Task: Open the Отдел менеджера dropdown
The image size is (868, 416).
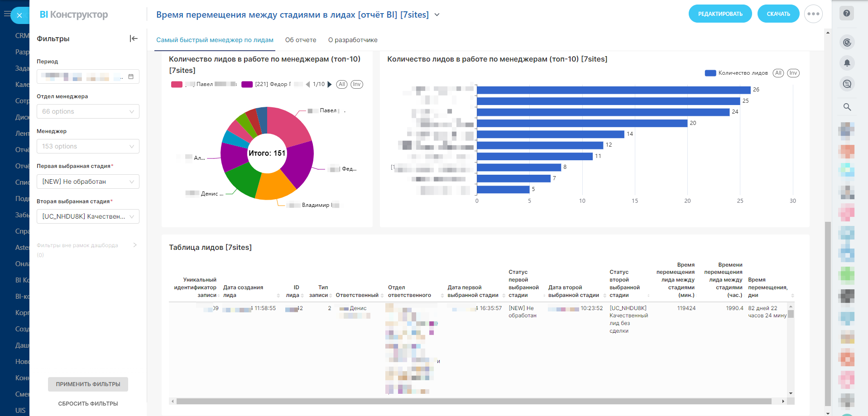Action: 88,111
